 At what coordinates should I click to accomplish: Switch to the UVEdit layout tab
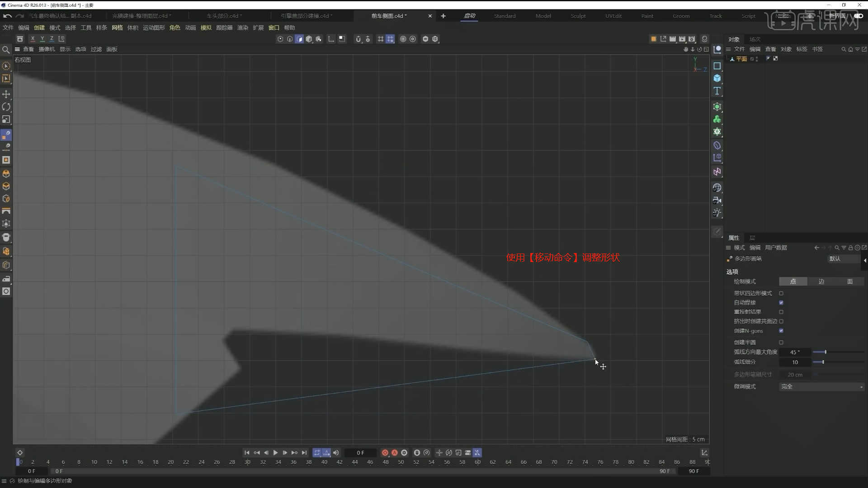[x=613, y=16]
